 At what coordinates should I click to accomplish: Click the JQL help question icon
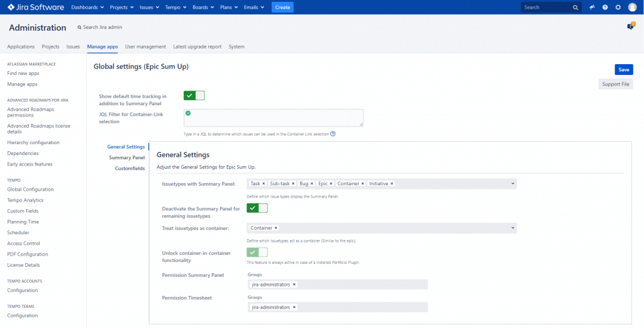coord(333,133)
